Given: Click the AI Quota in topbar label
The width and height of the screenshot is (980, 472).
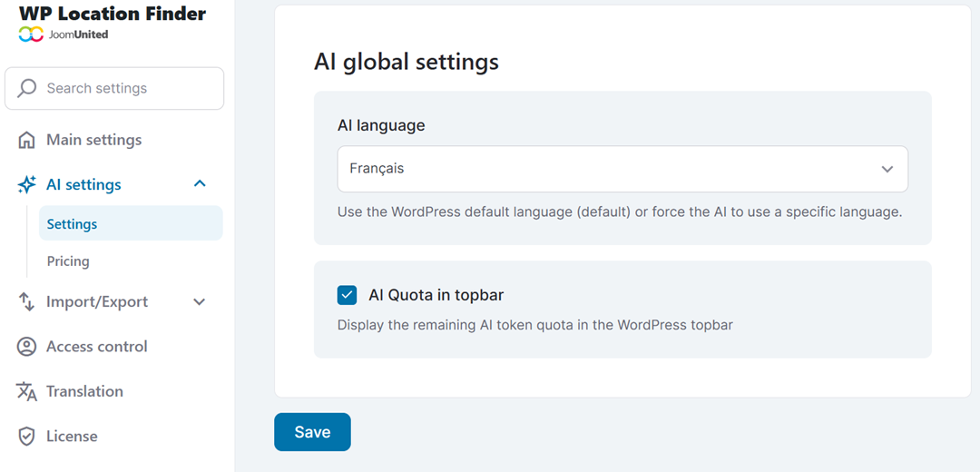Looking at the screenshot, I should 436,295.
